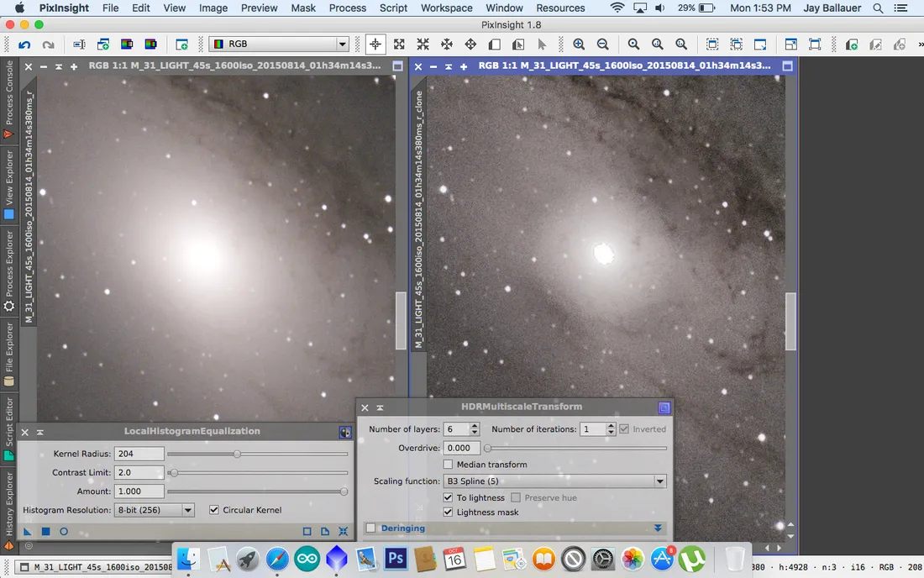Open the Mask menu
Screen dimensions: 924x578
coord(303,8)
